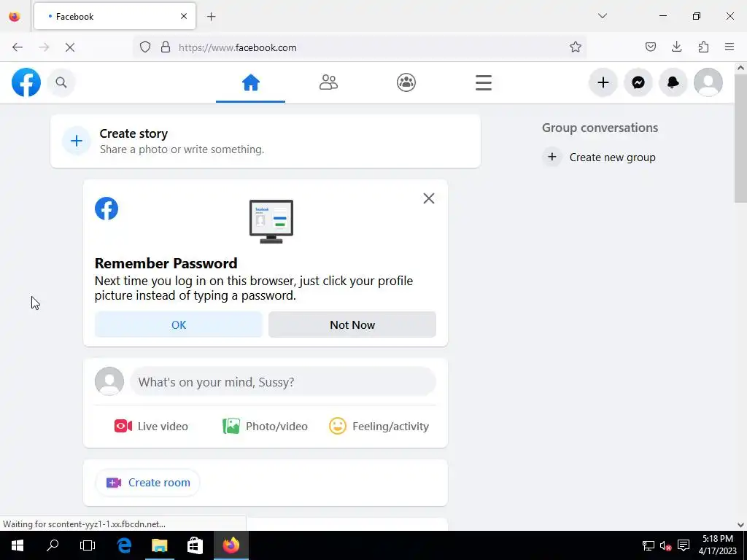Open notifications bell
747x560 pixels.
coord(673,82)
